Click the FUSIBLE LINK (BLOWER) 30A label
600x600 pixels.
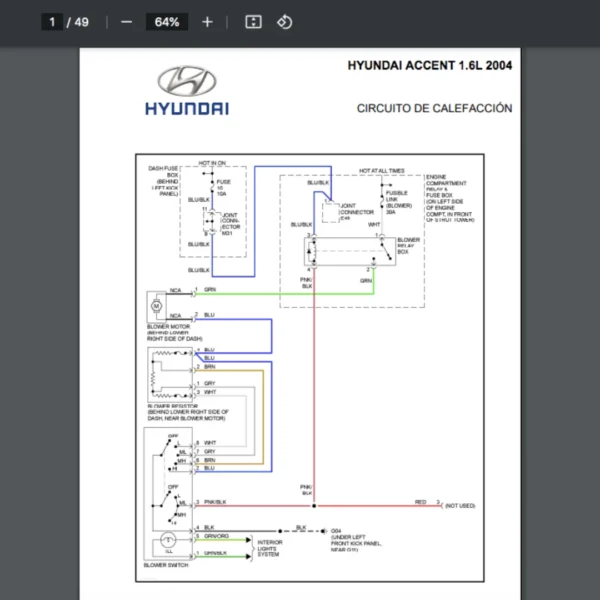point(397,201)
